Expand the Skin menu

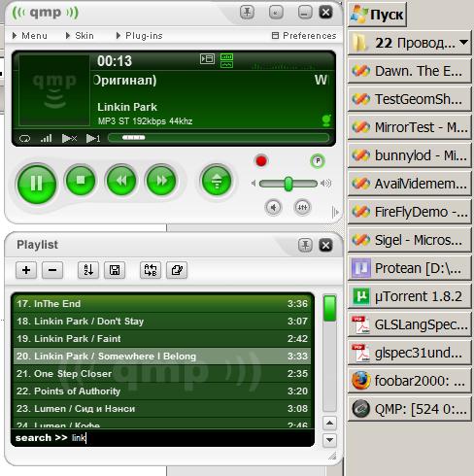tap(80, 36)
